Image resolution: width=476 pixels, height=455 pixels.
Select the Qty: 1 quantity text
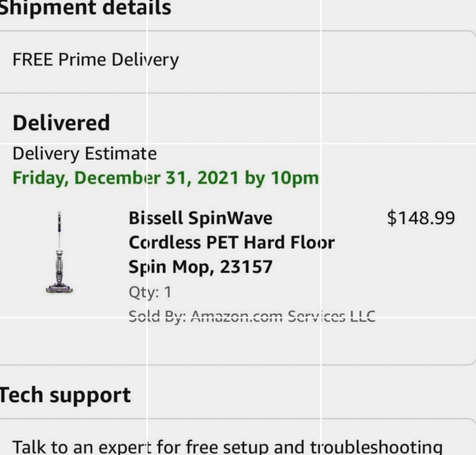click(150, 292)
